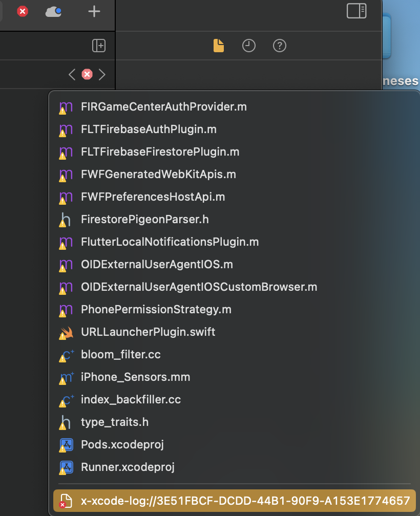Click the red error indicator in toolbar
Viewport: 420px width, 516px height.
point(23,11)
